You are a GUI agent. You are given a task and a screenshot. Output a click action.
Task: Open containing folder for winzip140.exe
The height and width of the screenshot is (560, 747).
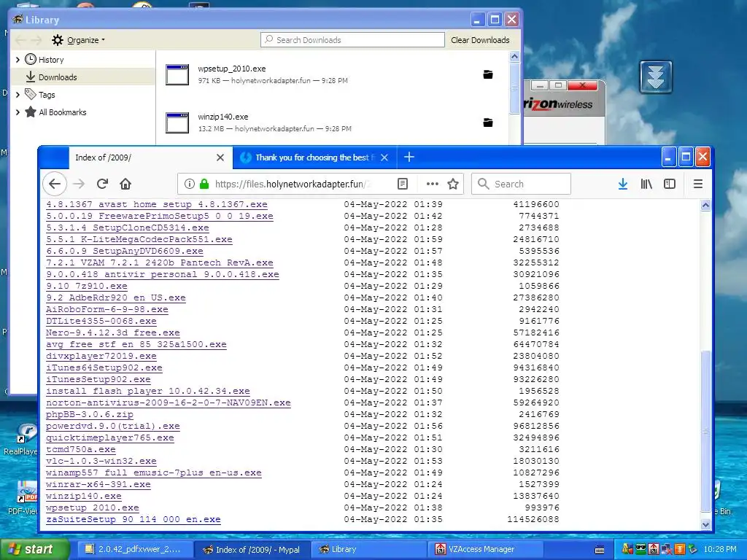click(x=488, y=122)
